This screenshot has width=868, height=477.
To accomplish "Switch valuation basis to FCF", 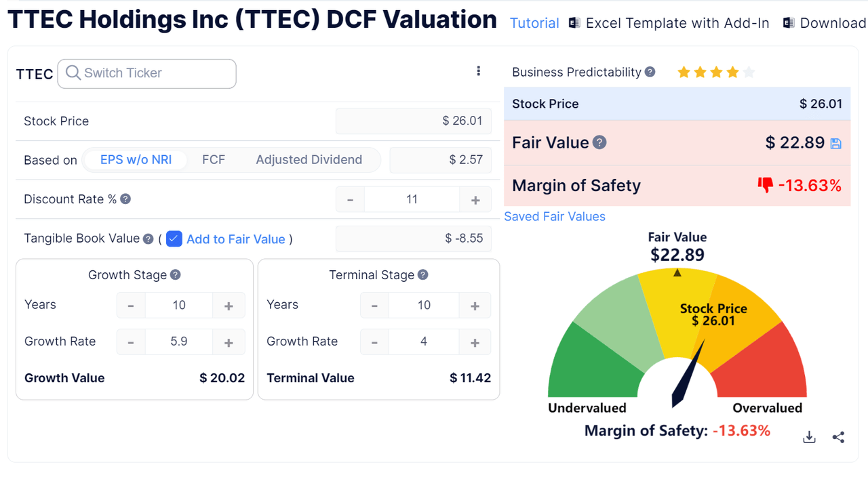I will [214, 160].
